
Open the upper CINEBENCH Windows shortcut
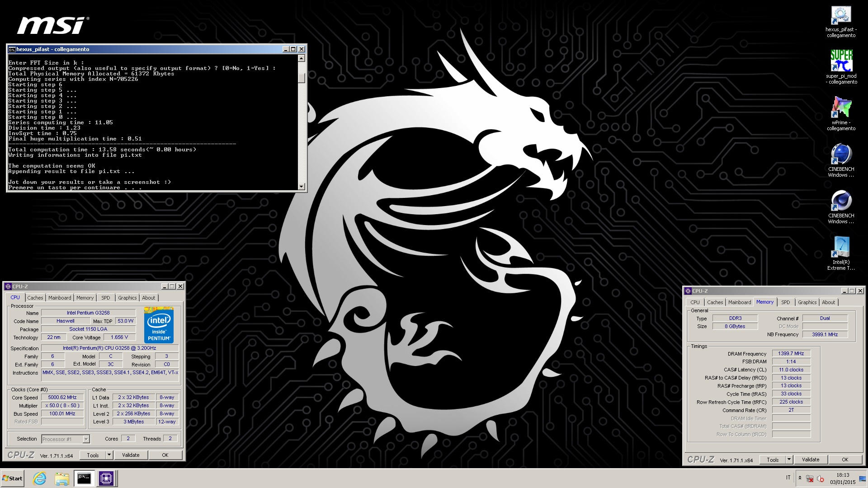[x=841, y=160]
